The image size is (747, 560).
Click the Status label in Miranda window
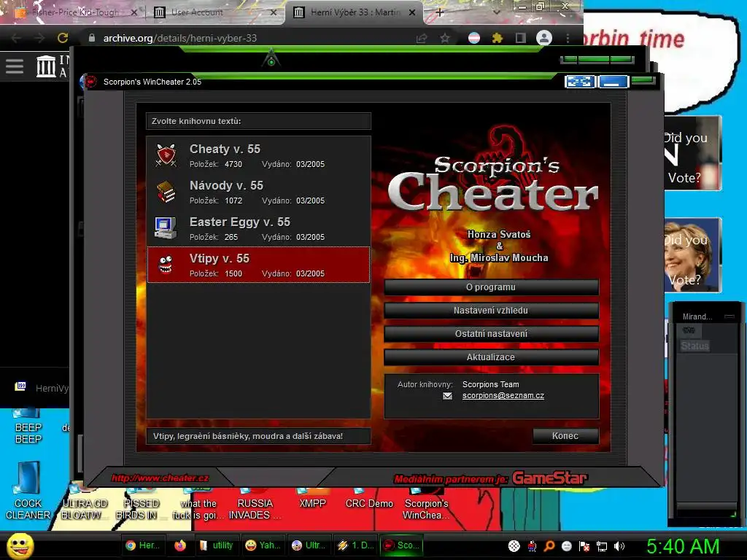coord(694,346)
